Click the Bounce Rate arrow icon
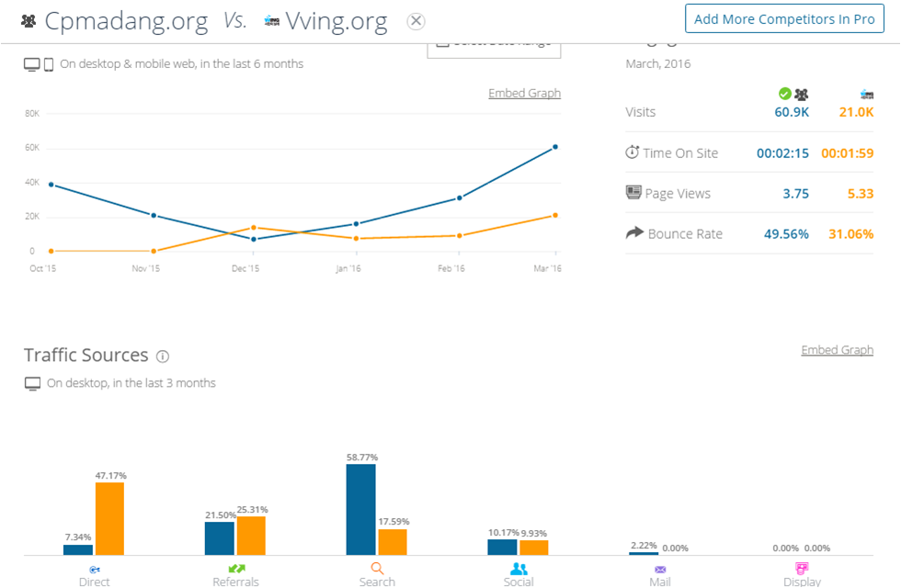Viewport: 901px width, 588px height. (633, 233)
